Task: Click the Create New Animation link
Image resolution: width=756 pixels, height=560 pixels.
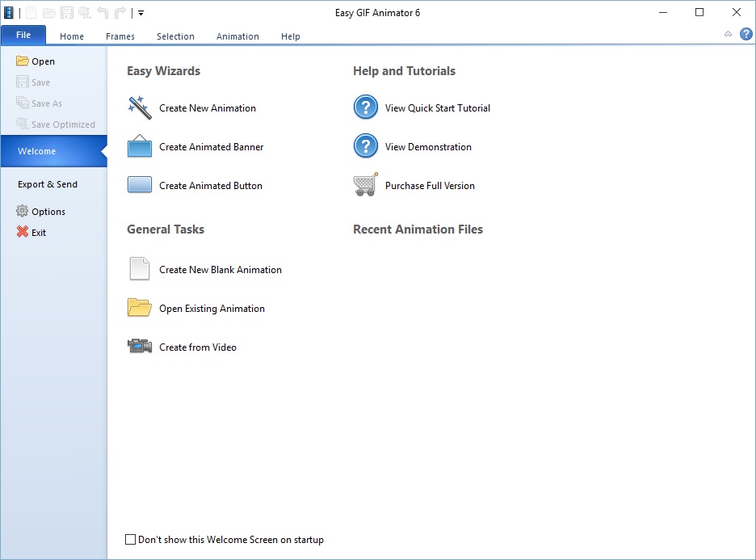Action: coord(208,108)
